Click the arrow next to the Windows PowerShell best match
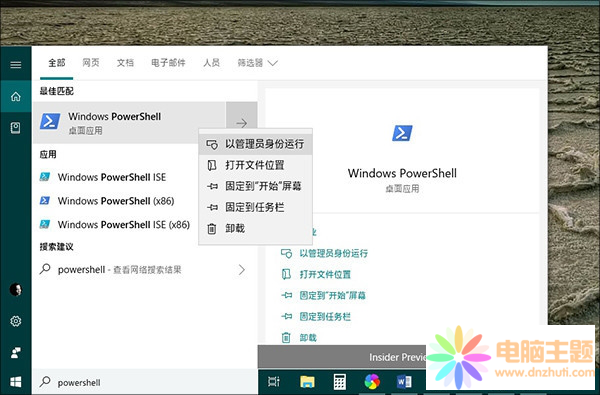 241,123
